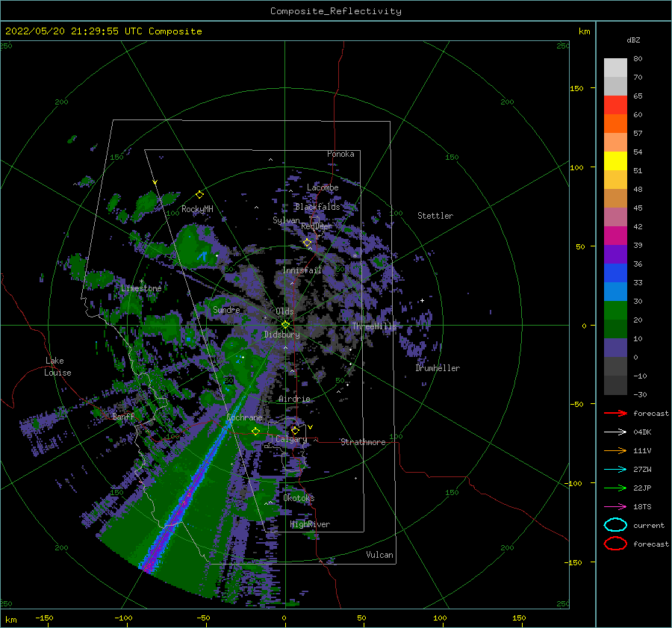Screen dimensions: 672x628
Task: Click the yellow 51-54 dBZ swatch
Action: coord(615,161)
